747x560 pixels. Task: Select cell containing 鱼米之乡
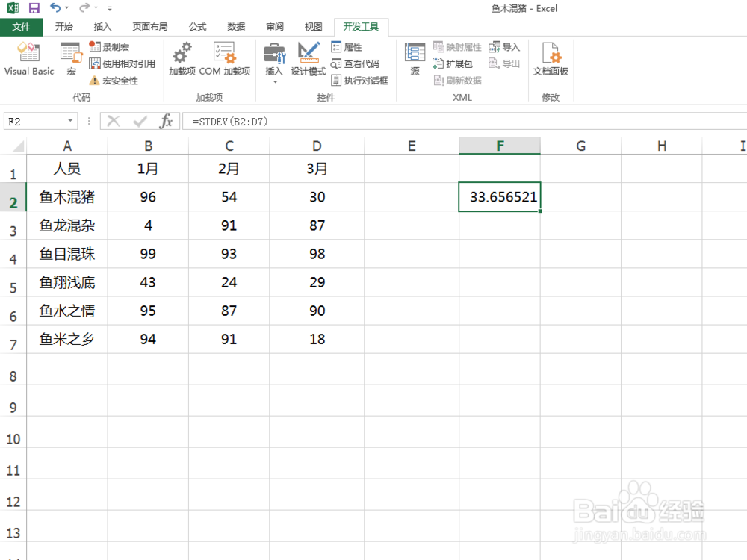coord(67,339)
